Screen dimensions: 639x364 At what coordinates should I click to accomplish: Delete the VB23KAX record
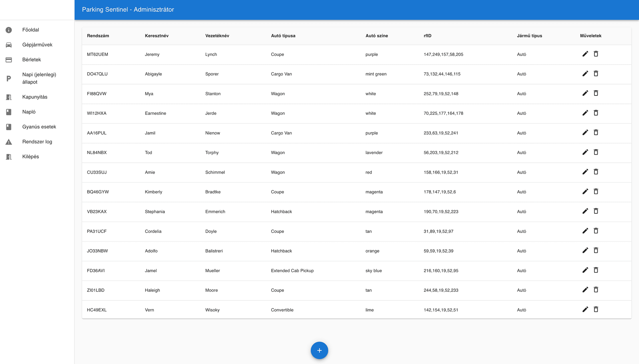(596, 211)
